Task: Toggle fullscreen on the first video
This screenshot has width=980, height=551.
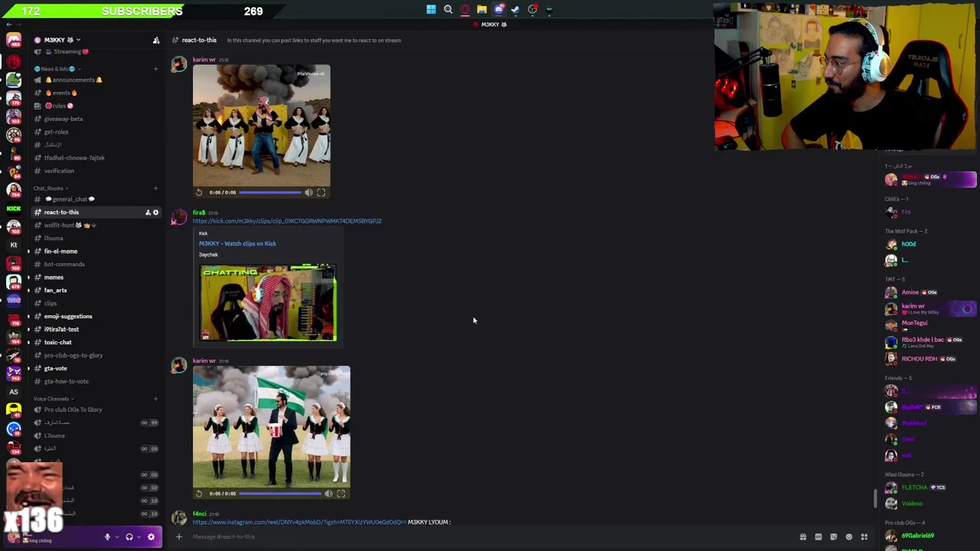Action: coord(321,192)
